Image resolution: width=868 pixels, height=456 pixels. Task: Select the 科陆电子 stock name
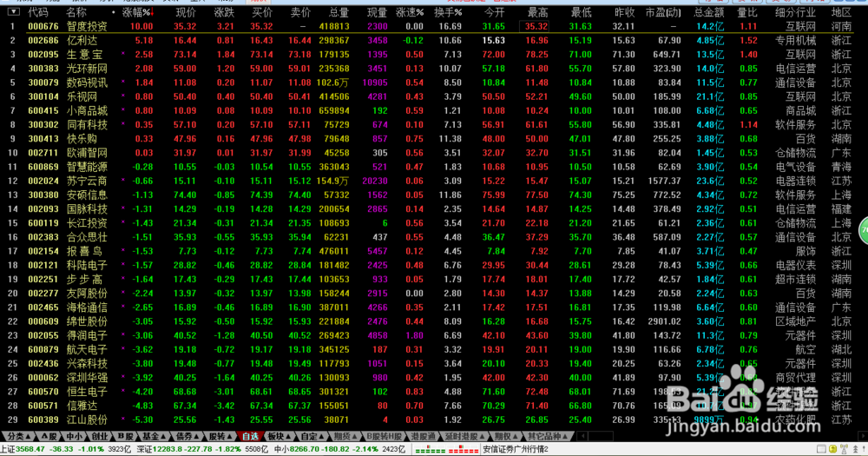[86, 266]
